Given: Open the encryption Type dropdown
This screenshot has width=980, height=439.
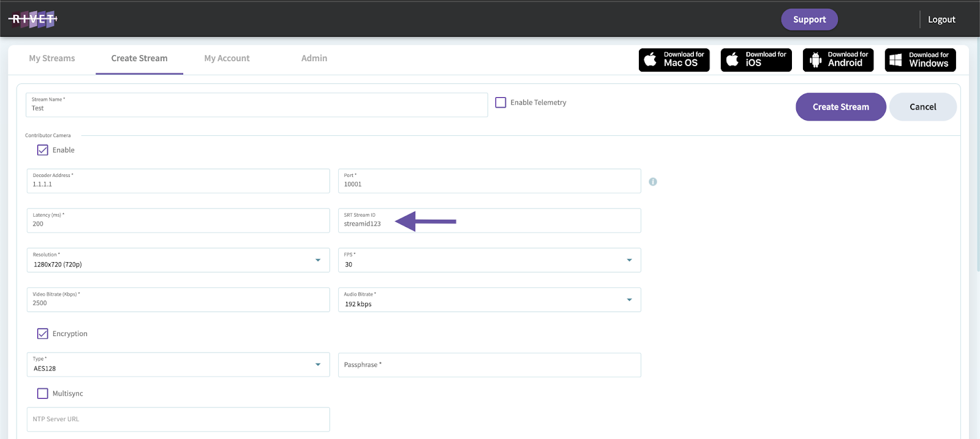Looking at the screenshot, I should tap(178, 364).
